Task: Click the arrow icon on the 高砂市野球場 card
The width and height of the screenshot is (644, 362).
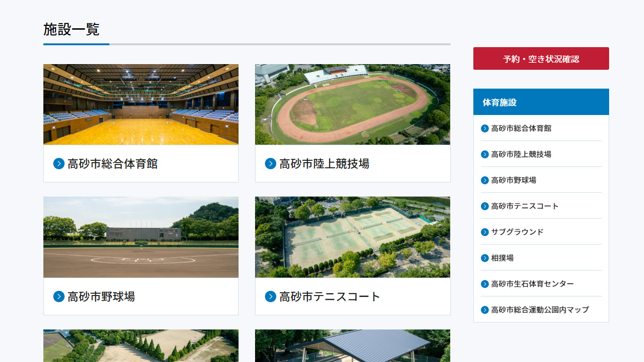Action: coord(59,296)
